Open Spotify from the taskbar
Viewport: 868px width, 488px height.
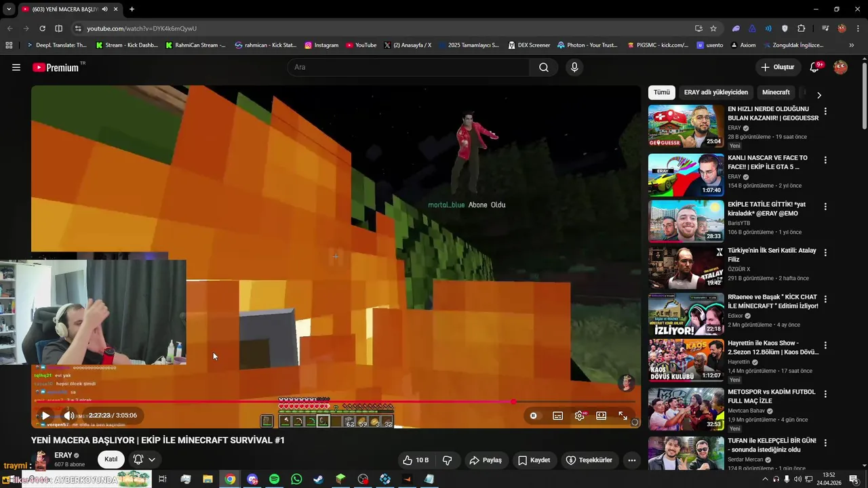pos(274,479)
